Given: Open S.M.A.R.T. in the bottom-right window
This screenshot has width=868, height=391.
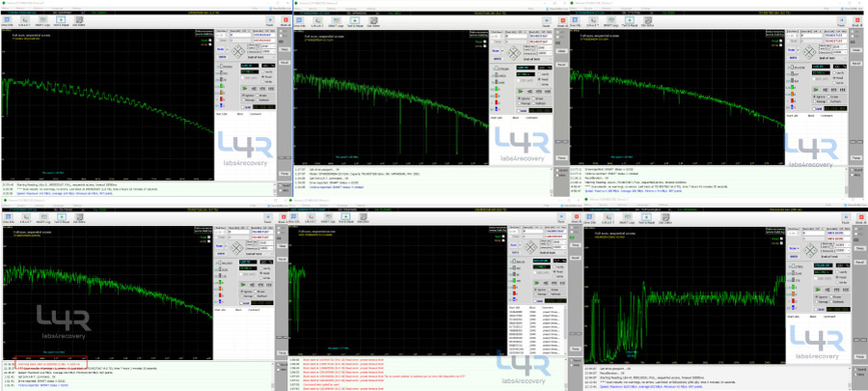Looking at the screenshot, I should [x=608, y=219].
